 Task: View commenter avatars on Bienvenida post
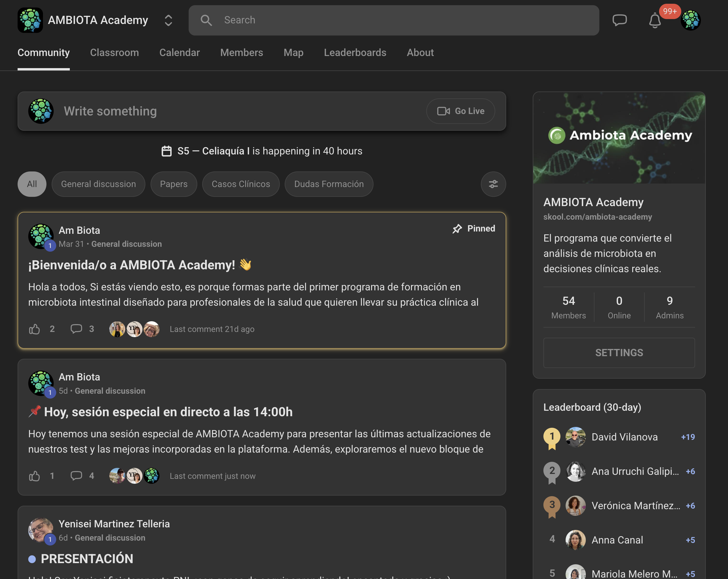(134, 329)
